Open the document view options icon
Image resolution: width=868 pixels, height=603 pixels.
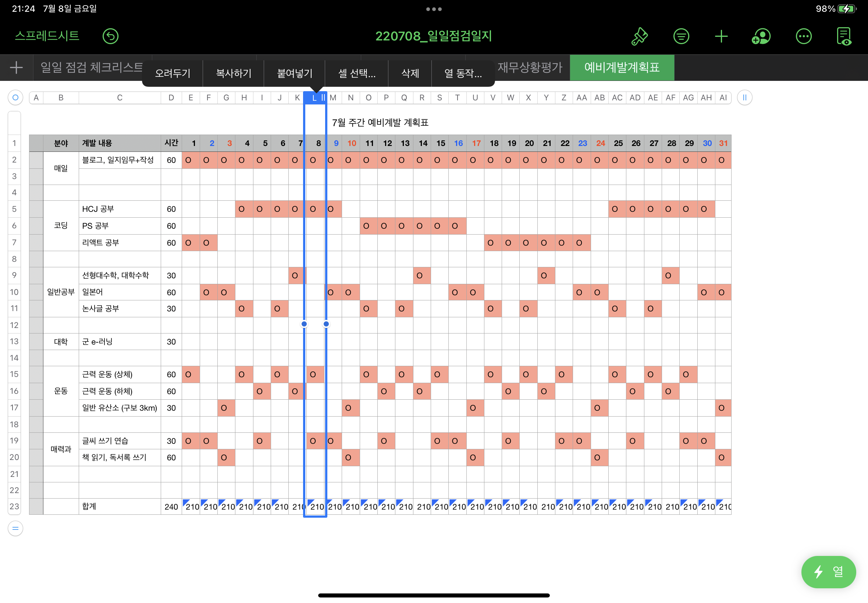pos(843,36)
